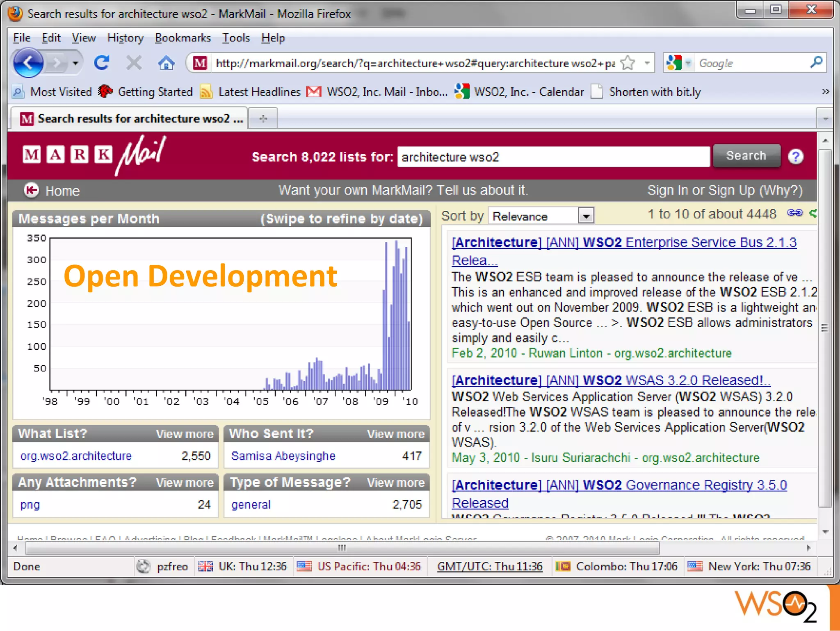Image resolution: width=840 pixels, height=631 pixels.
Task: Open the search help question mark icon
Action: [x=796, y=156]
